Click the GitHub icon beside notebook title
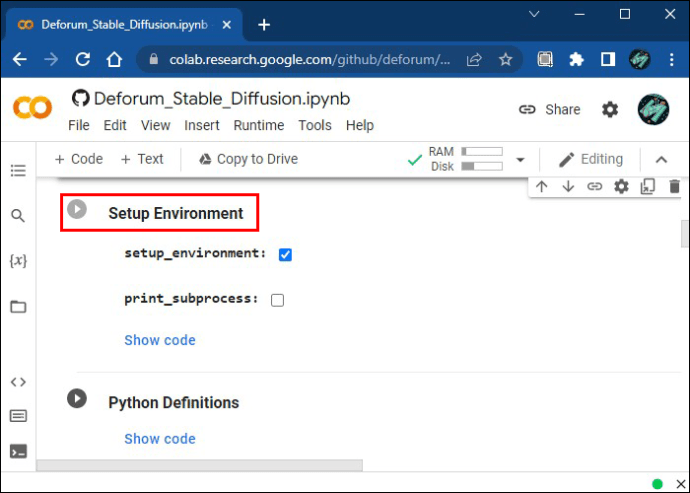 click(81, 98)
